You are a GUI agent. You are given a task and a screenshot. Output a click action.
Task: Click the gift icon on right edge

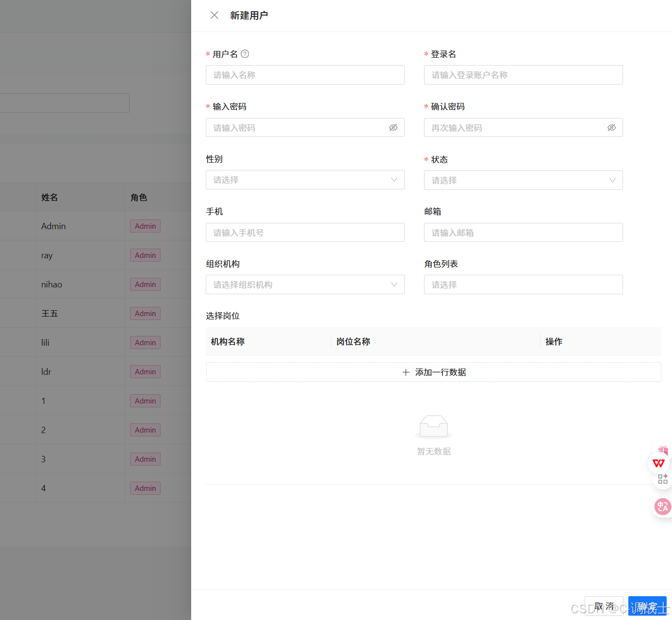coord(663,450)
